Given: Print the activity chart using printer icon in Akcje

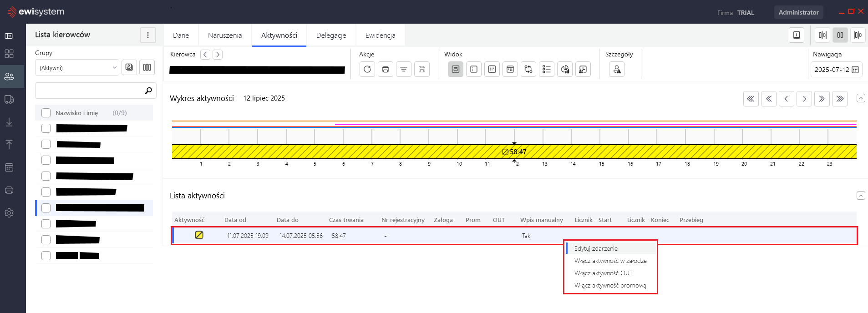Looking at the screenshot, I should tap(386, 69).
